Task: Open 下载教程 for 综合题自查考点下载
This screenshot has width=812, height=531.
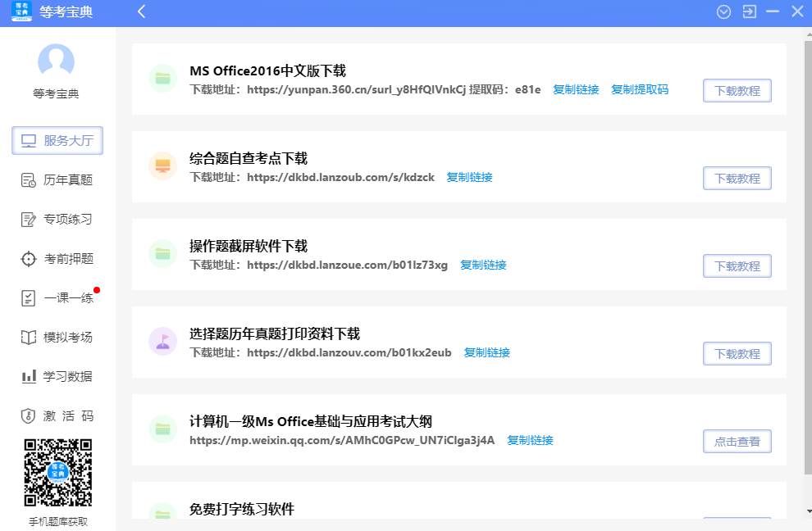Action: [x=737, y=178]
